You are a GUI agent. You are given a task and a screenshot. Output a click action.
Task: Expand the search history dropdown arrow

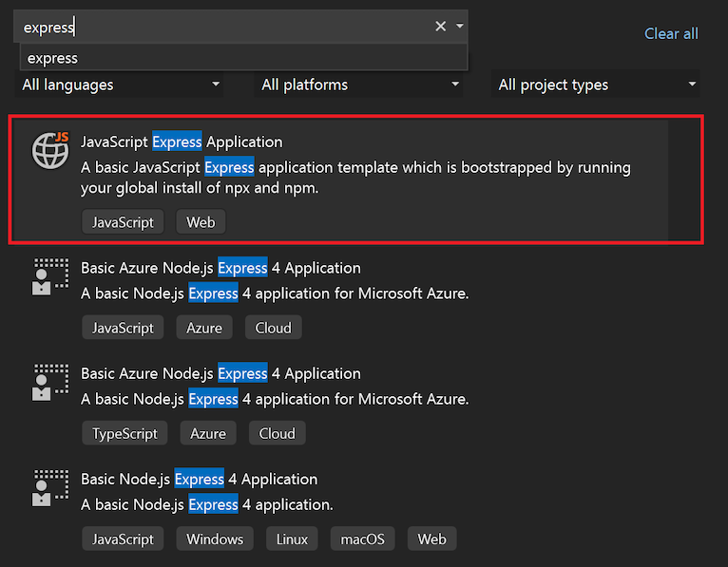click(x=460, y=27)
